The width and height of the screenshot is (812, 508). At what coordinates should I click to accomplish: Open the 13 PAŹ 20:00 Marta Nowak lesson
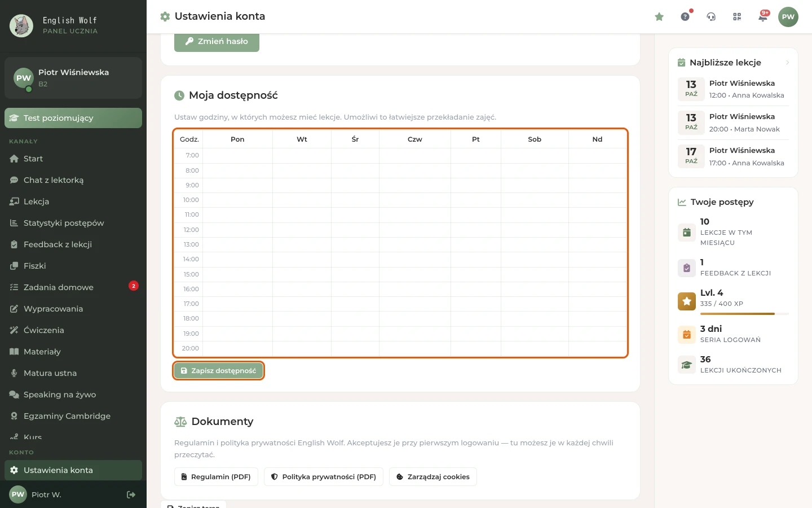click(x=733, y=123)
